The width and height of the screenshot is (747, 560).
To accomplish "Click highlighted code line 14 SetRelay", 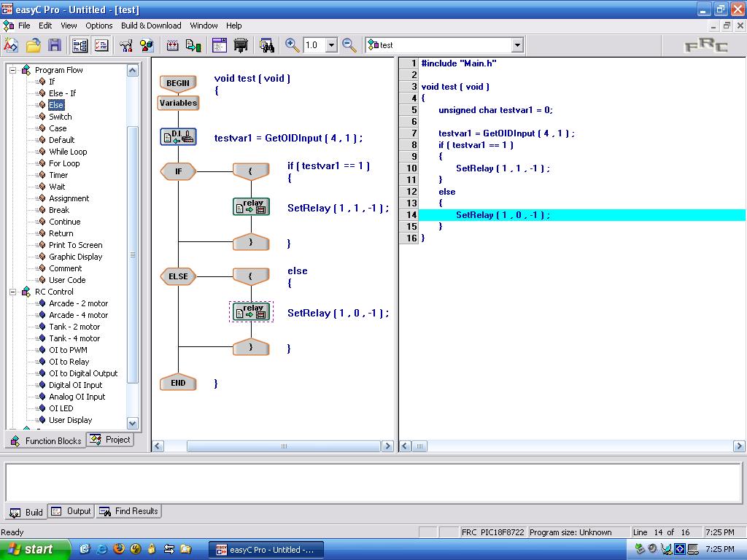I will click(503, 215).
